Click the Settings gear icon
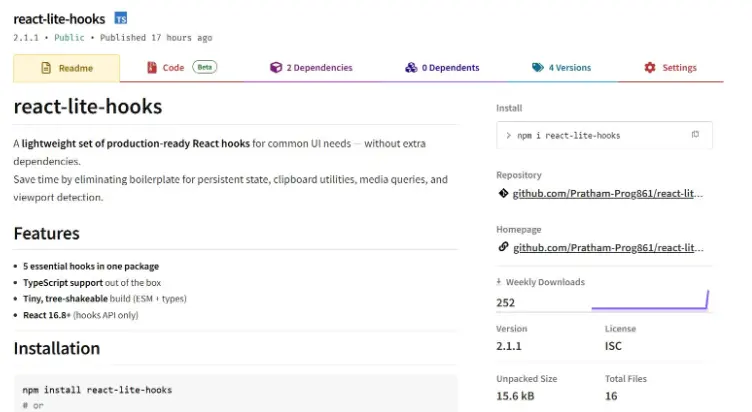 point(650,68)
